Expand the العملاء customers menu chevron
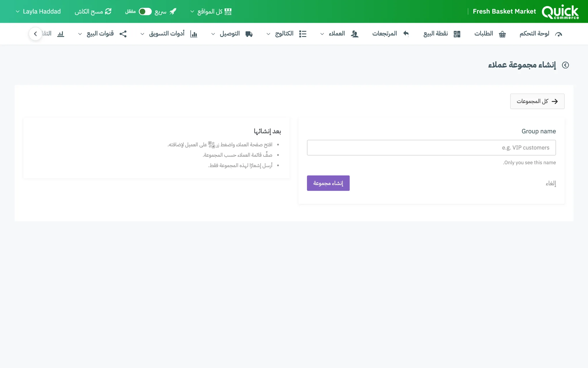 [322, 34]
